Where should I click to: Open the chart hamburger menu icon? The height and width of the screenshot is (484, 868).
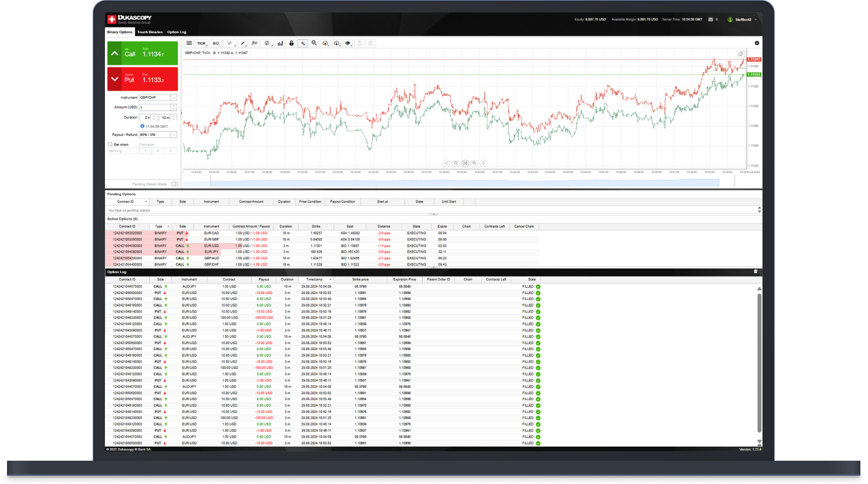click(x=189, y=43)
